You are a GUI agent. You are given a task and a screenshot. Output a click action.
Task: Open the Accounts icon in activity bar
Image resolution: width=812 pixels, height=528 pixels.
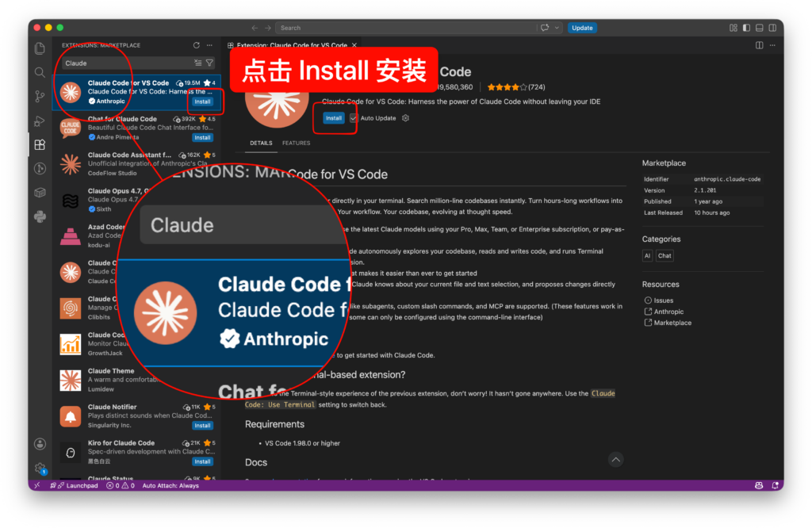pos(40,444)
